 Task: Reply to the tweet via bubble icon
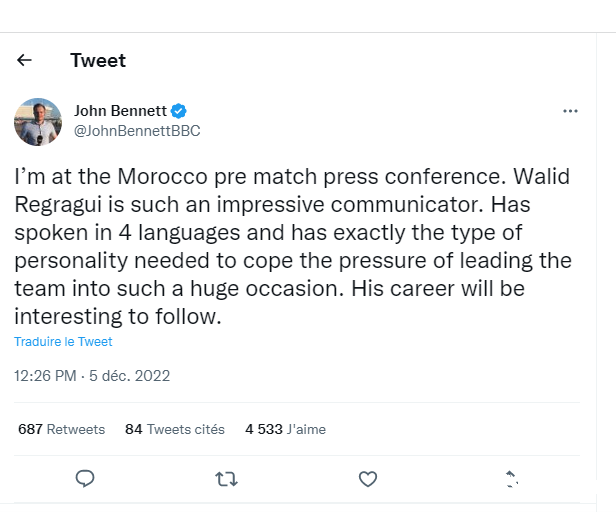[86, 479]
